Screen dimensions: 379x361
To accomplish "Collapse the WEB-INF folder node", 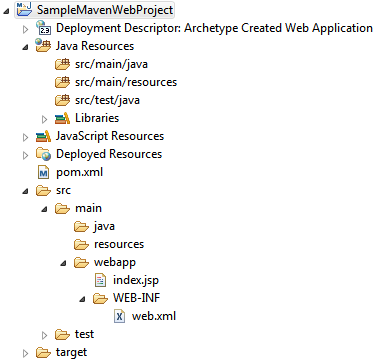I will click(x=82, y=300).
